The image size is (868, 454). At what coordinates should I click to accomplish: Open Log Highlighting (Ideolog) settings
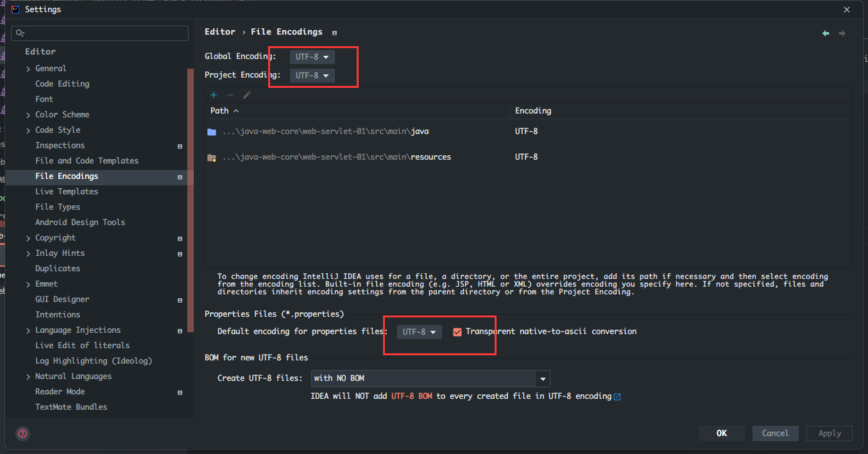coord(94,360)
